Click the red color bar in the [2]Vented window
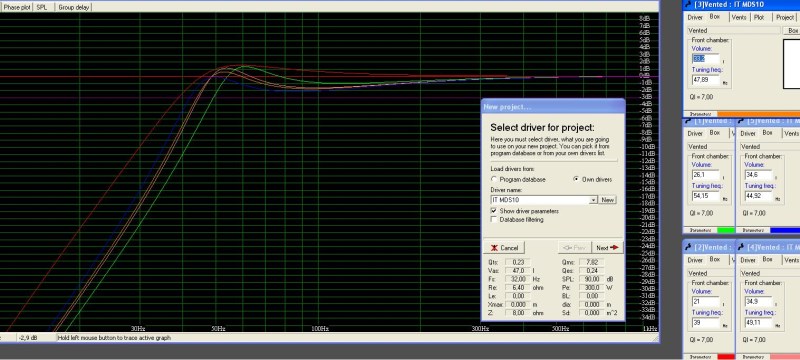800x360 pixels. point(726,357)
